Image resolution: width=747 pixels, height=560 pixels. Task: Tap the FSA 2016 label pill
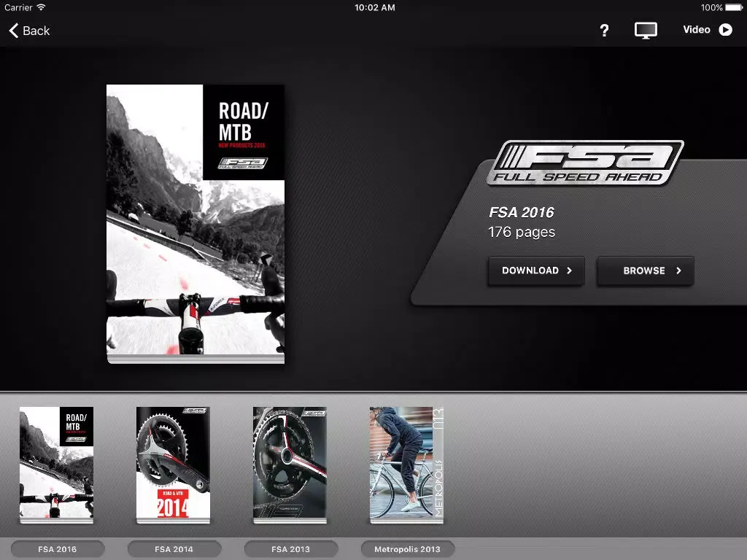tap(57, 549)
